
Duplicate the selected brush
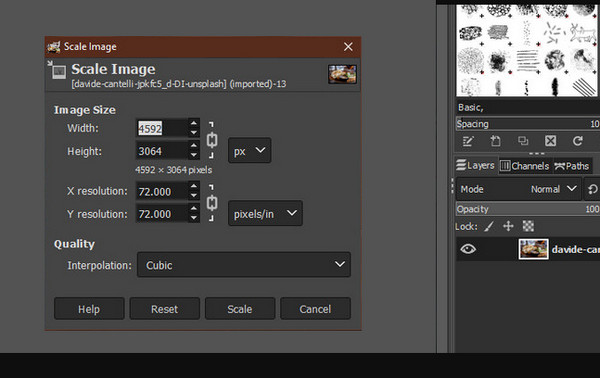coord(523,141)
